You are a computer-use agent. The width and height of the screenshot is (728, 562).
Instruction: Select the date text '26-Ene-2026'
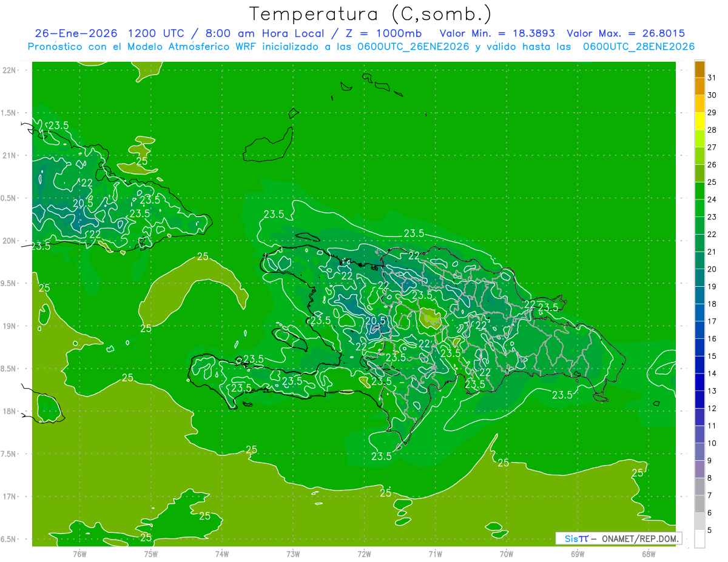point(76,33)
